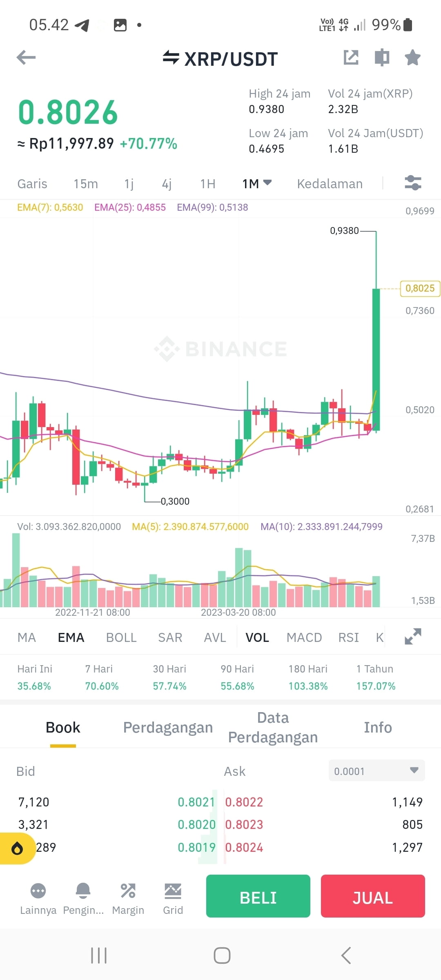Share the XRP/USDT market via share icon
This screenshot has width=441, height=980.
352,58
